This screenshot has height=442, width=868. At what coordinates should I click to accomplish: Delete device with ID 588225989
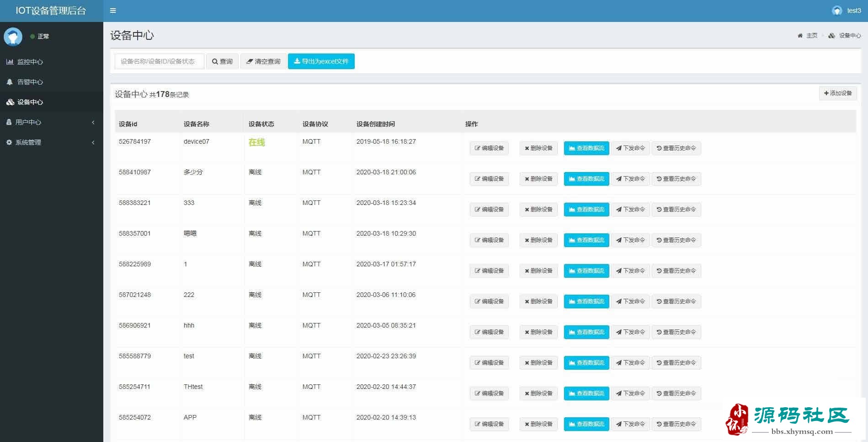[x=538, y=271]
